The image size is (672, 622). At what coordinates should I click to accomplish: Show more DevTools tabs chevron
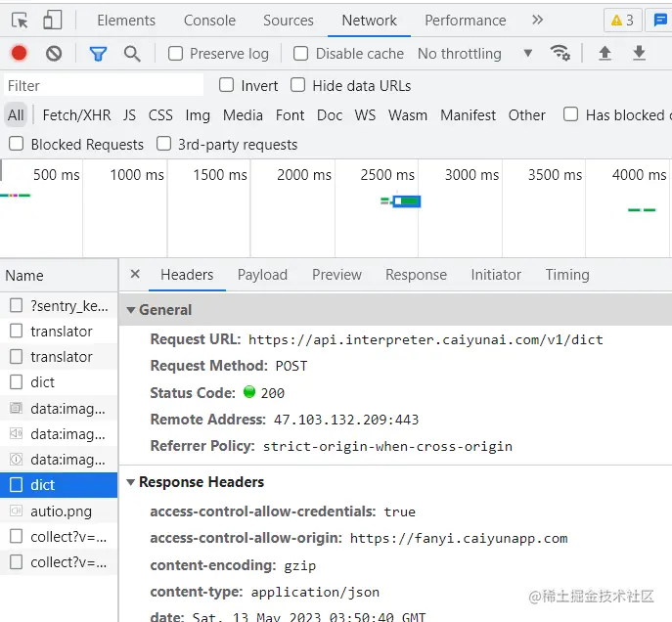pyautogui.click(x=537, y=20)
